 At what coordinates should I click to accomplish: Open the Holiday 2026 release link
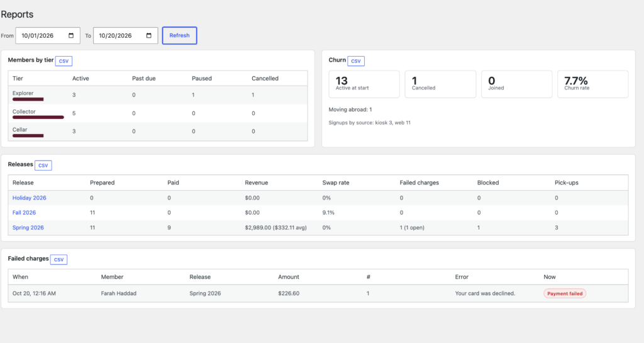coord(29,198)
